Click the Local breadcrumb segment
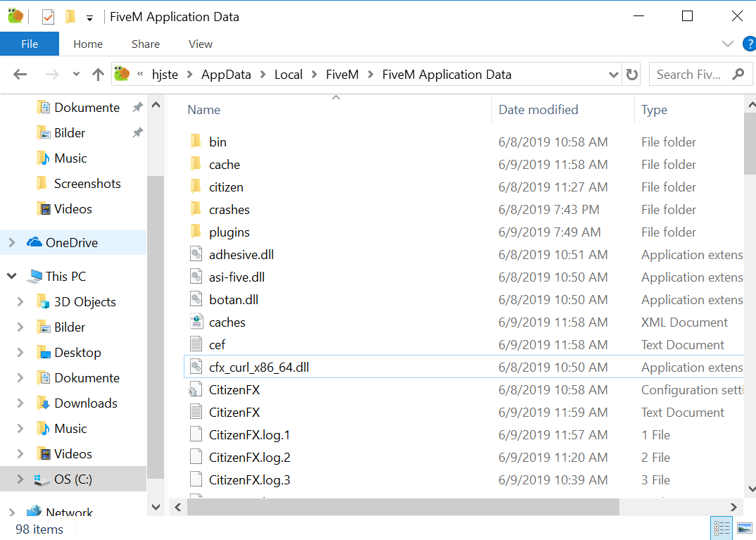This screenshot has height=540, width=756. (x=289, y=75)
